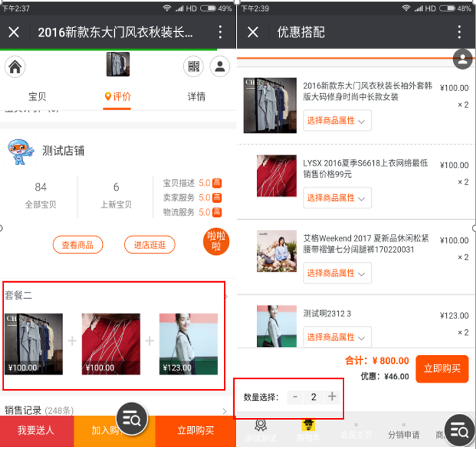This screenshot has height=449, width=476.
Task: Tap the grey avatar icon on 优惠搭配 page
Action: (462, 59)
